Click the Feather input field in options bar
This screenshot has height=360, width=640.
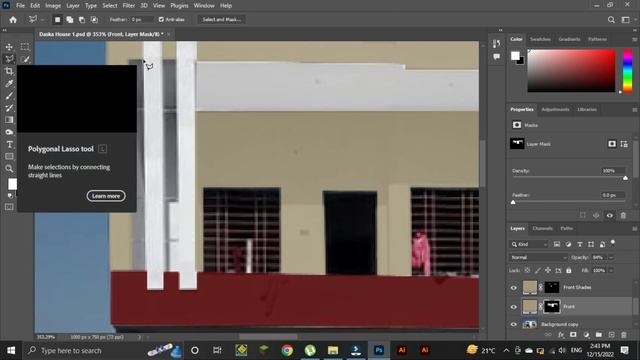pos(141,20)
